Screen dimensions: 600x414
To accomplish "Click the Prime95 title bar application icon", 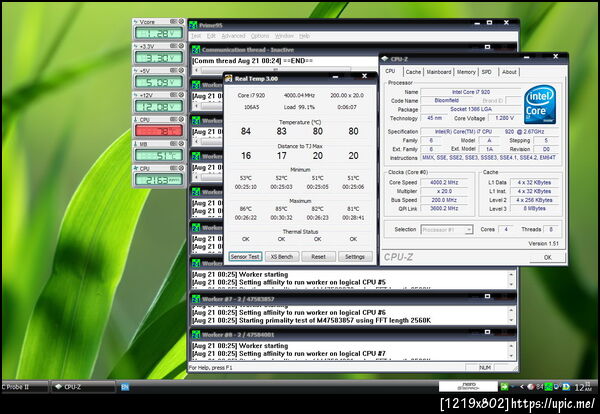I will tap(194, 25).
